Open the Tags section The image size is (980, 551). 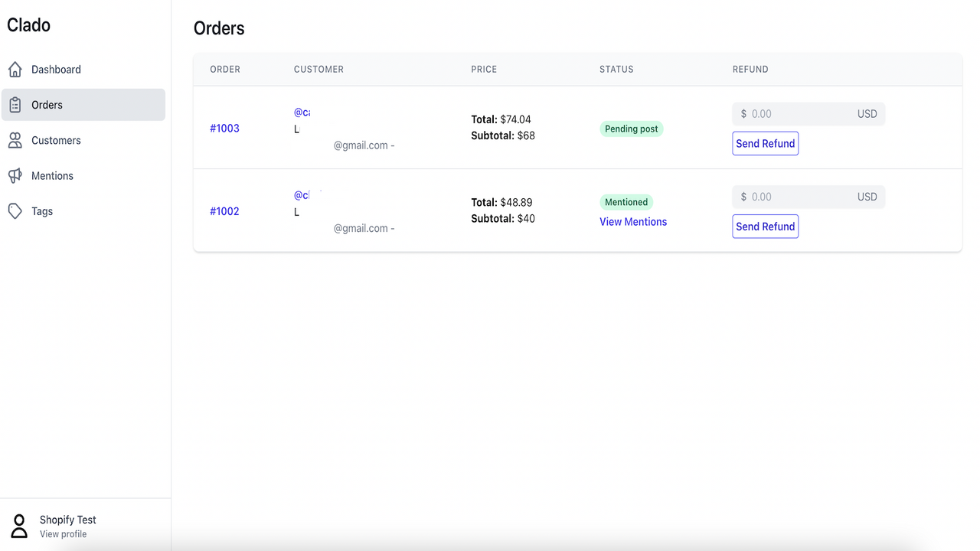pyautogui.click(x=83, y=211)
